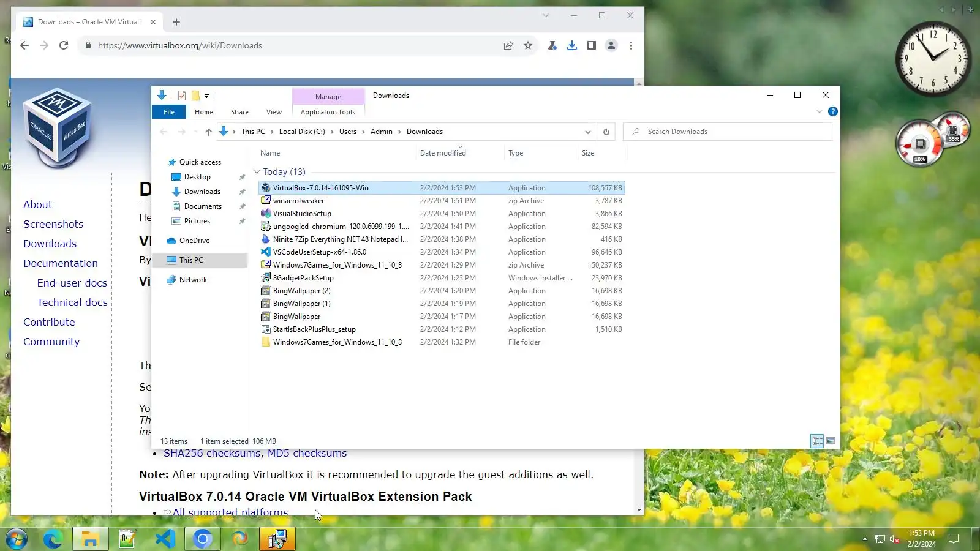
Task: Open the MD5 checksums link
Action: click(307, 454)
